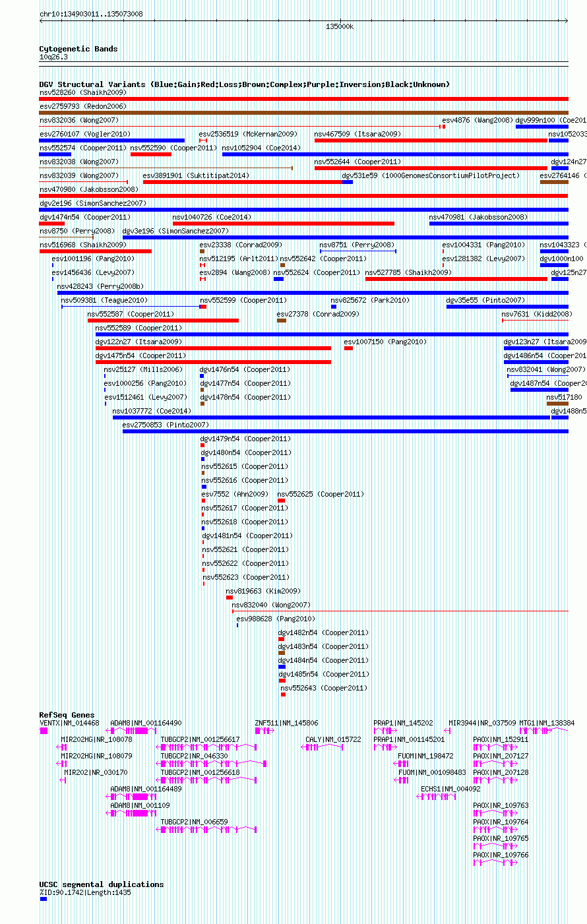Select variant nsv528260 (Shaikh2009)
Screen dimensions: 587x924
(303, 99)
